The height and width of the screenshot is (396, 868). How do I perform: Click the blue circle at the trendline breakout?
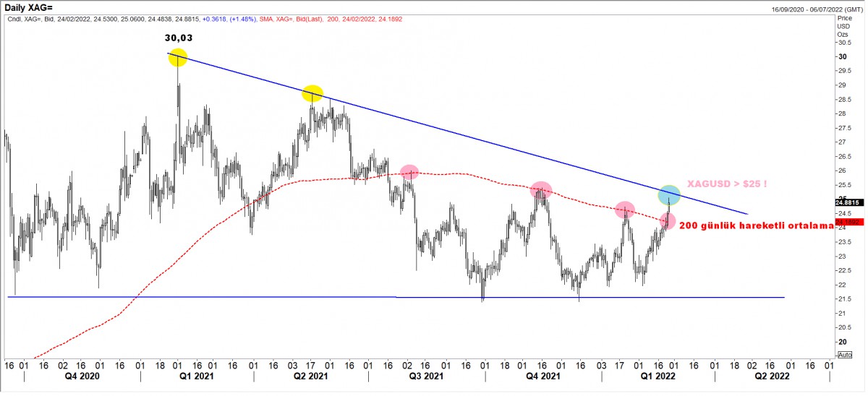click(668, 195)
